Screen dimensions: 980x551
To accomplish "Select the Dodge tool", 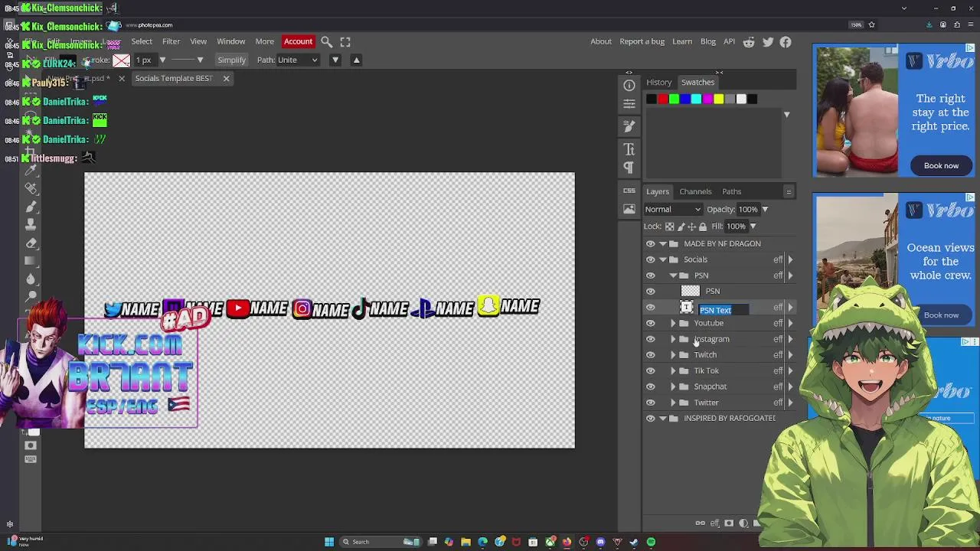I will pyautogui.click(x=31, y=295).
